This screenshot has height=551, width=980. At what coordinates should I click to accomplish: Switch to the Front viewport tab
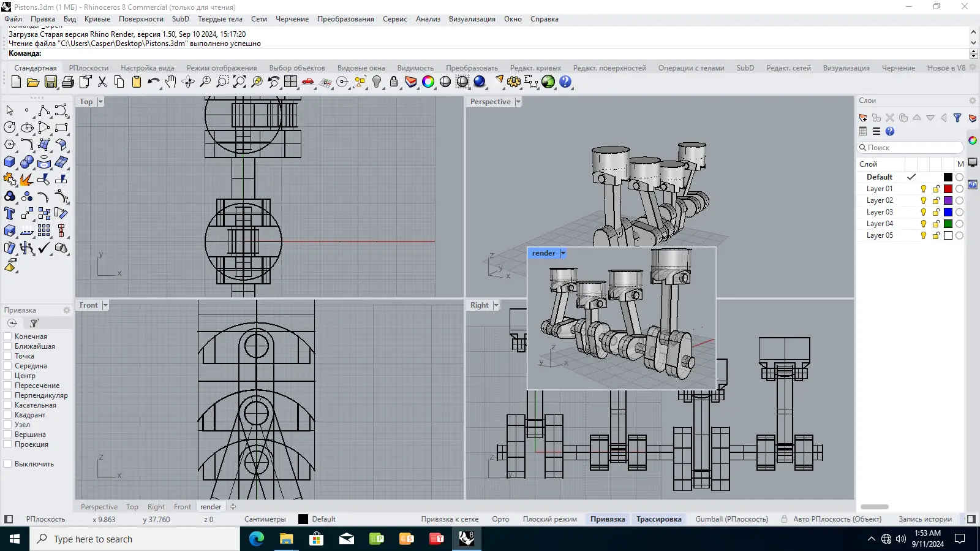click(x=183, y=507)
